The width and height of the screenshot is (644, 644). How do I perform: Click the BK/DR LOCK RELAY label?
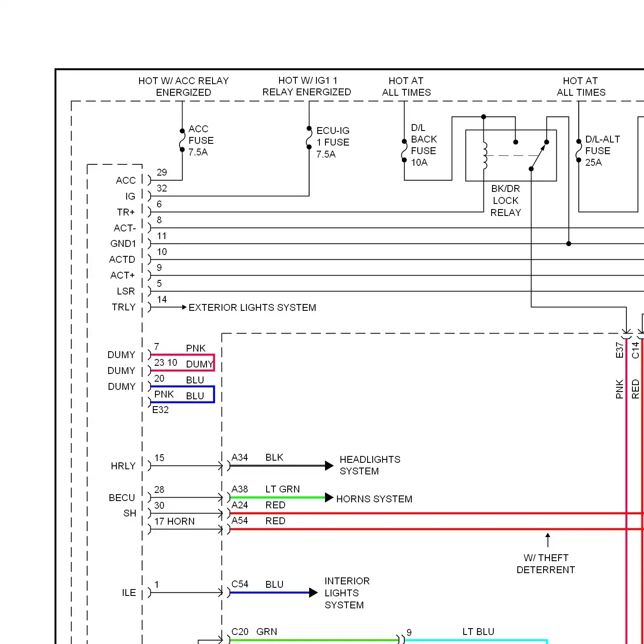pos(506,200)
